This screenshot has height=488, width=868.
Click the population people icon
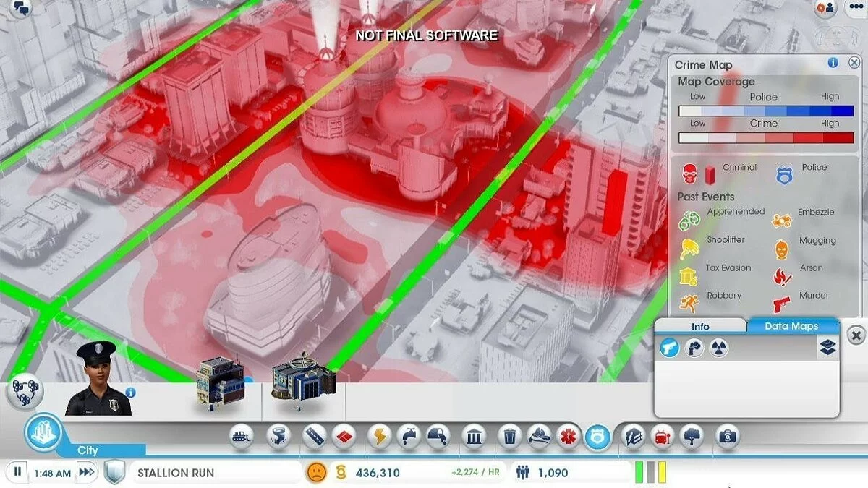tap(523, 473)
